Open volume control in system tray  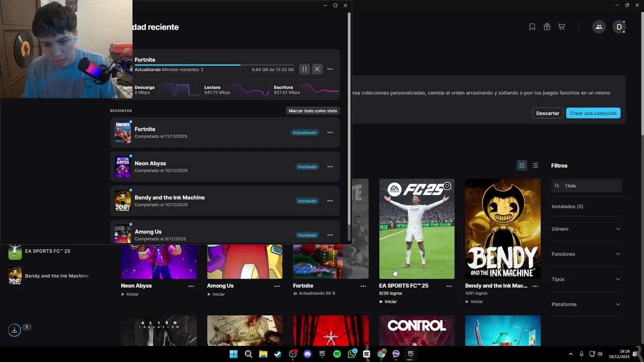600,354
